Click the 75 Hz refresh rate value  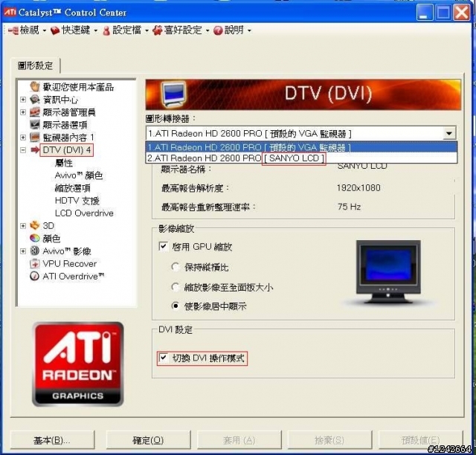coord(349,207)
